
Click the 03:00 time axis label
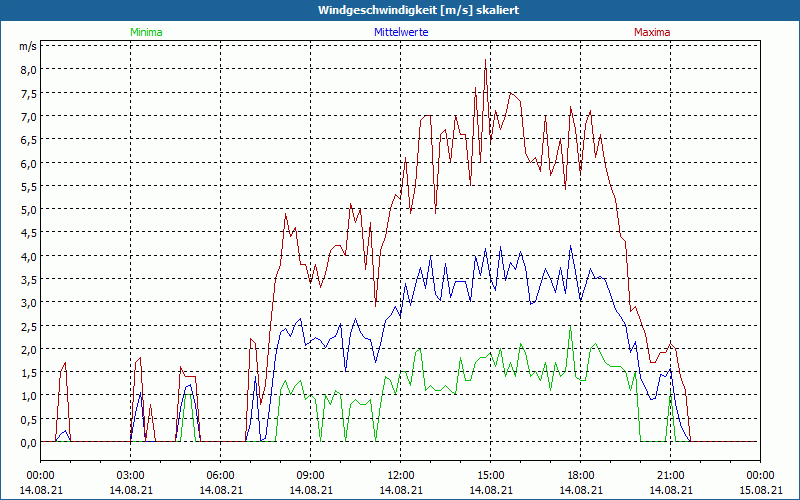point(131,476)
